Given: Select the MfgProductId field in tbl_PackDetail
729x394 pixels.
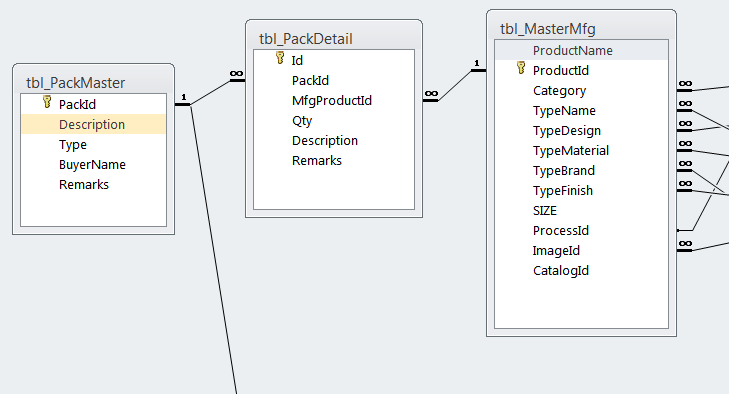Looking at the screenshot, I should [x=334, y=100].
